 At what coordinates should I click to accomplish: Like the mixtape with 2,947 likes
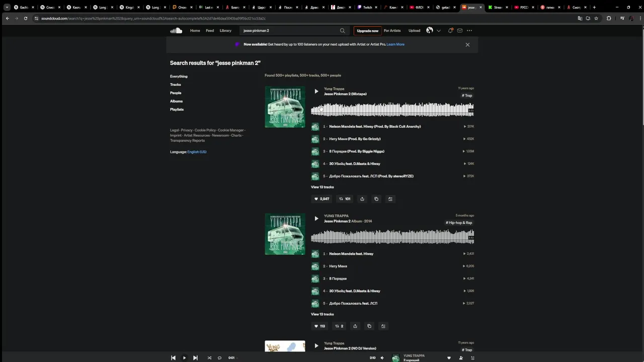click(321, 199)
